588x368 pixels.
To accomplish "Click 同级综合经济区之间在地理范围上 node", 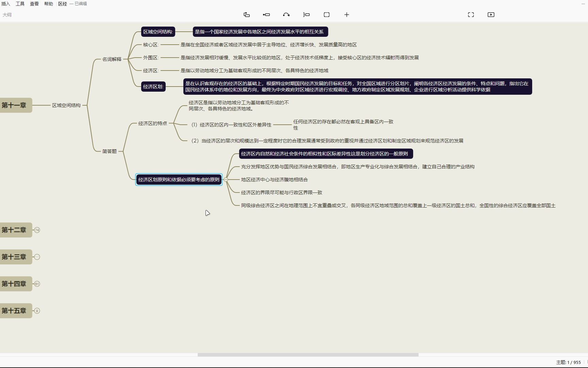I will tap(398, 205).
